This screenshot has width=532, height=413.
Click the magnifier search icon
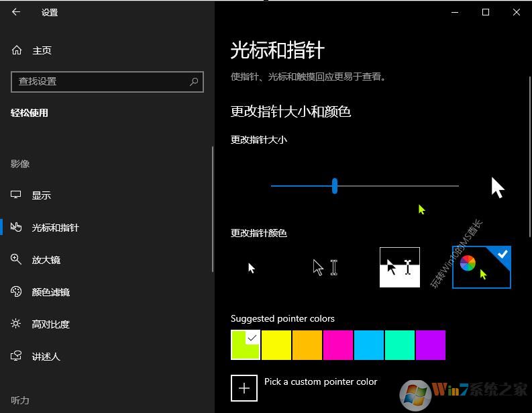tap(194, 81)
